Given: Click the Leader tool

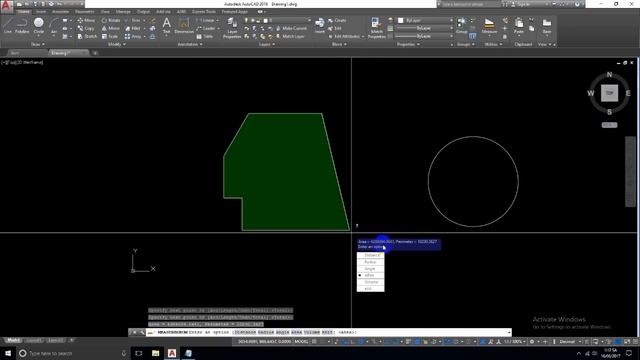Looking at the screenshot, I should pyautogui.click(x=205, y=28).
